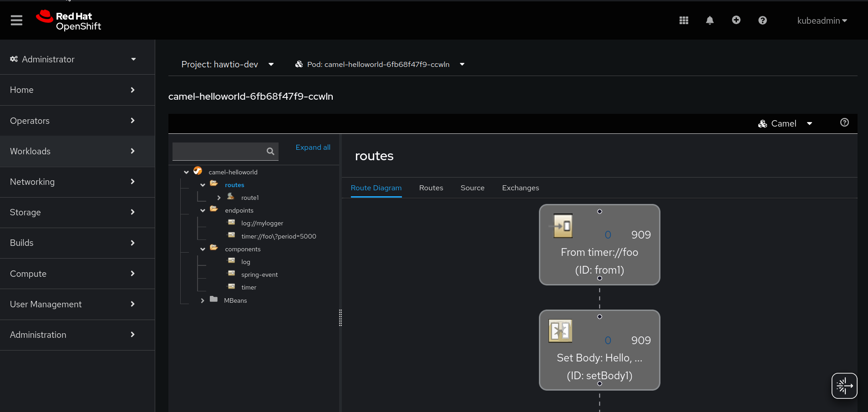Select the route1 tree item
The height and width of the screenshot is (412, 868).
pyautogui.click(x=250, y=198)
